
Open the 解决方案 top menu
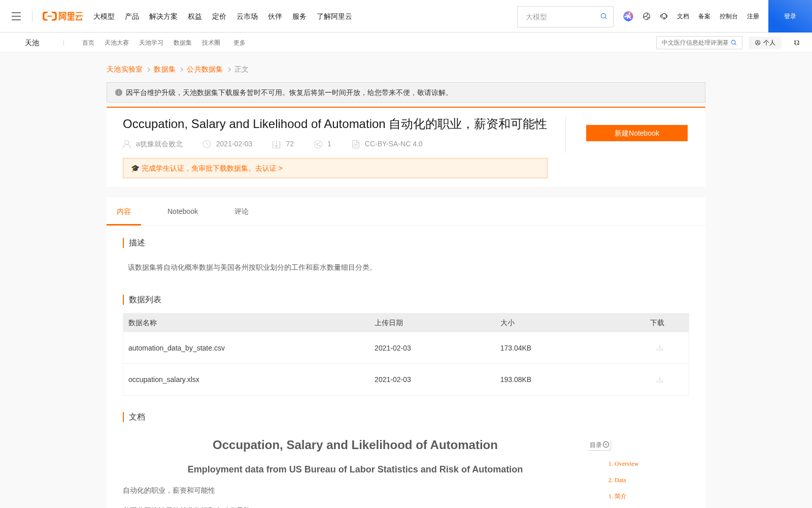pyautogui.click(x=163, y=16)
